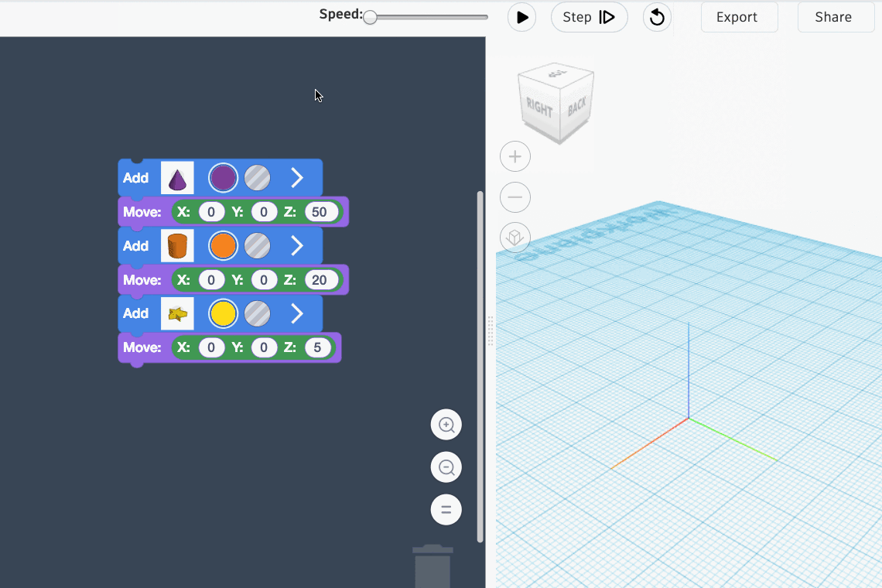Edit X value in the Z 50 Move block
This screenshot has height=588, width=882.
click(x=211, y=212)
